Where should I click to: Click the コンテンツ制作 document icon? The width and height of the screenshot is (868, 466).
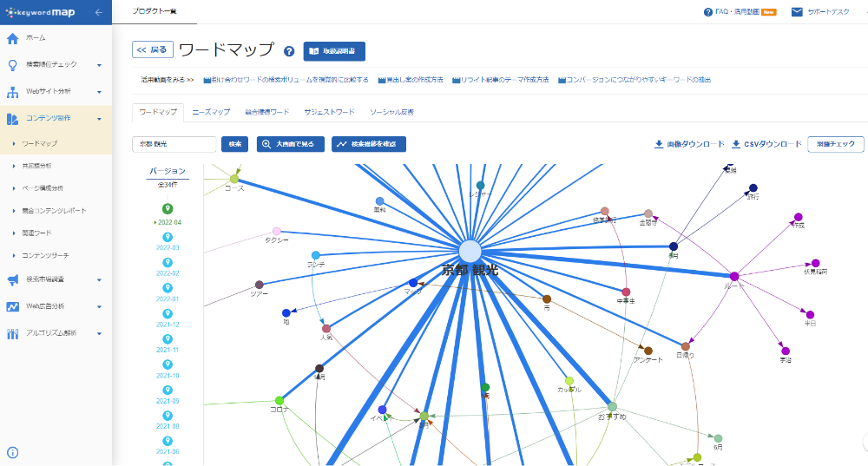coord(13,118)
